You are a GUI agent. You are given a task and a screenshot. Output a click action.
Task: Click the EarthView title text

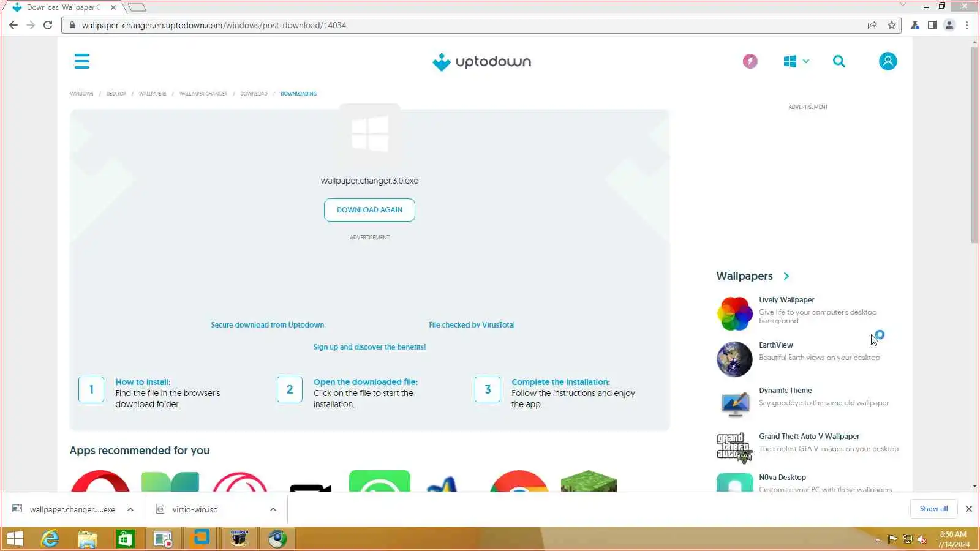(776, 345)
